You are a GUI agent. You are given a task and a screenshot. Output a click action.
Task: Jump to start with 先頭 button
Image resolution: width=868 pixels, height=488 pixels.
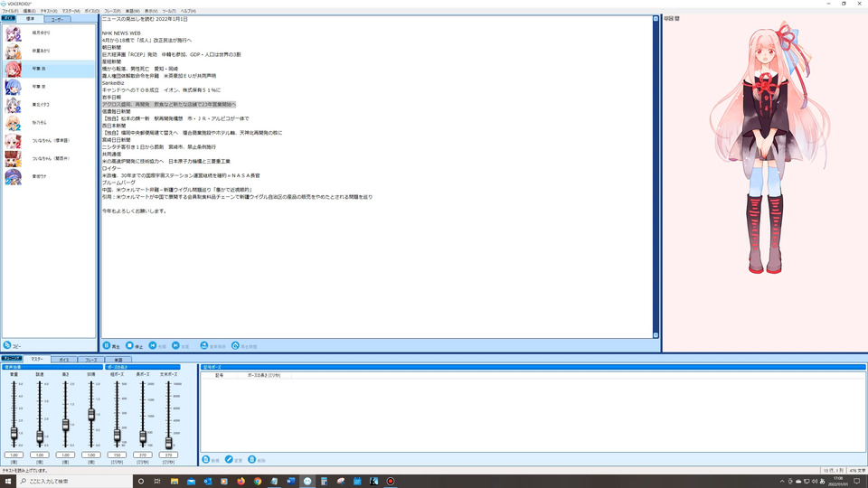(x=157, y=346)
